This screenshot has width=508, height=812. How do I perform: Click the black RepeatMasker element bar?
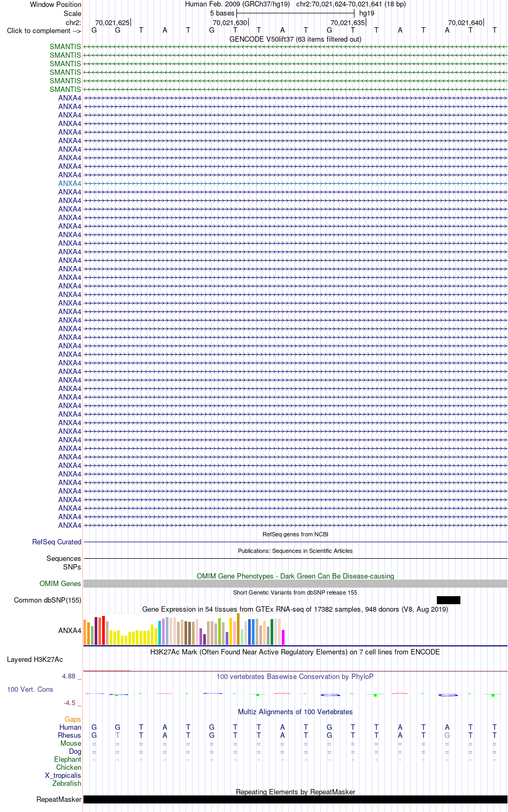[x=295, y=800]
